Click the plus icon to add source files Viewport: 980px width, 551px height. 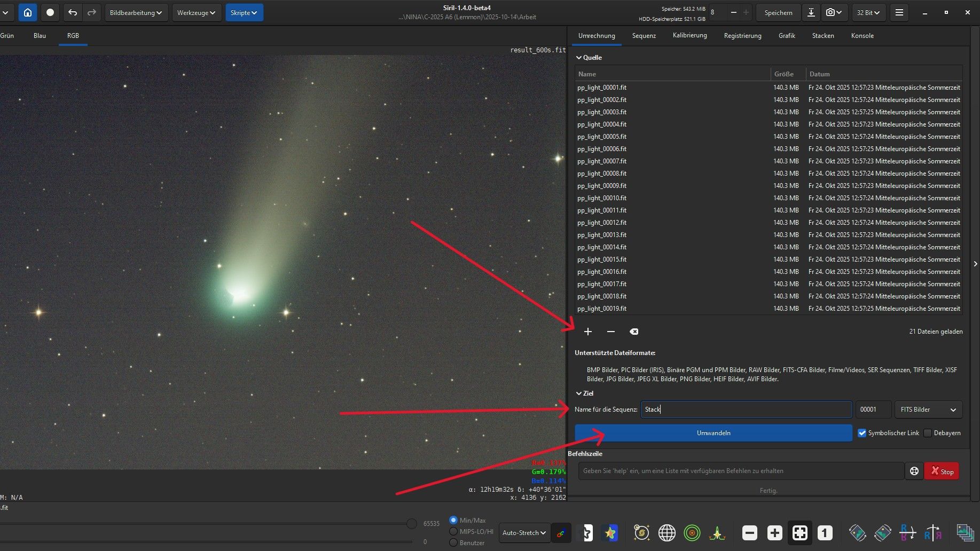(588, 332)
